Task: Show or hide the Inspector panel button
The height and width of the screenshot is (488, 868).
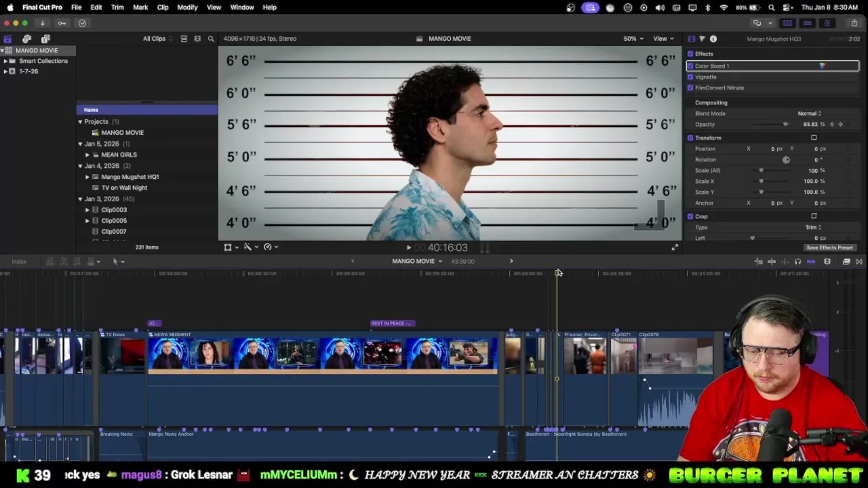Action: tap(827, 23)
